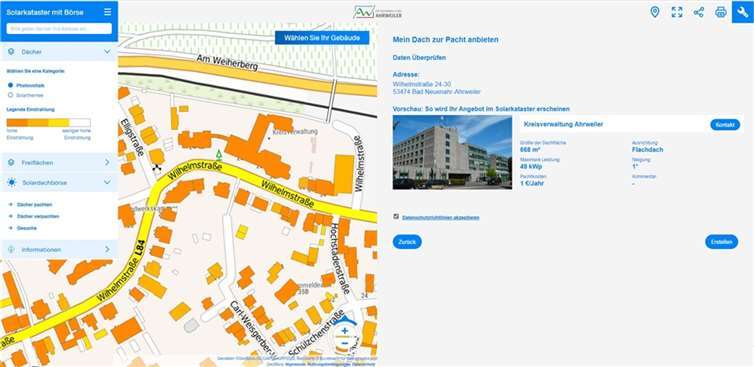Collapse the Solardachbörse section chevron

(107, 182)
